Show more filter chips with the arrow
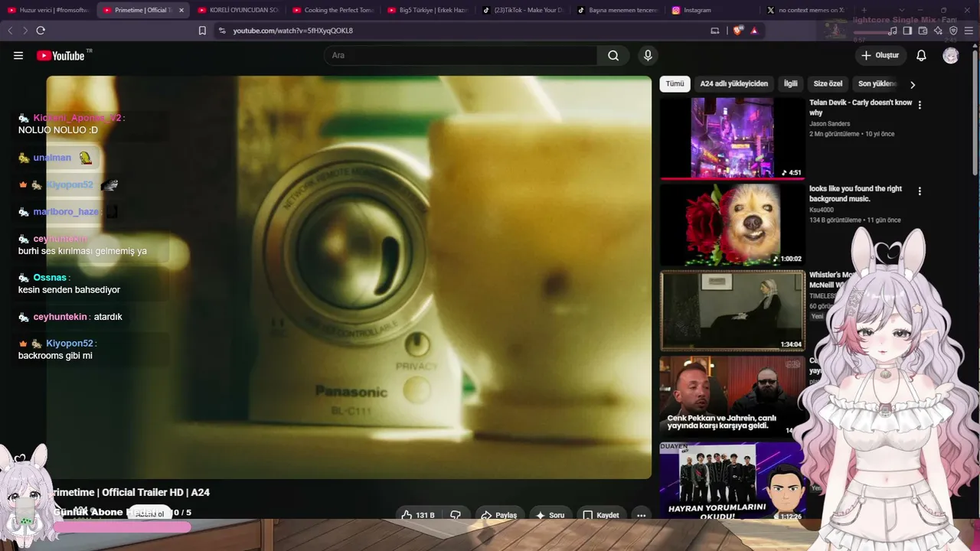The height and width of the screenshot is (551, 980). coord(912,84)
